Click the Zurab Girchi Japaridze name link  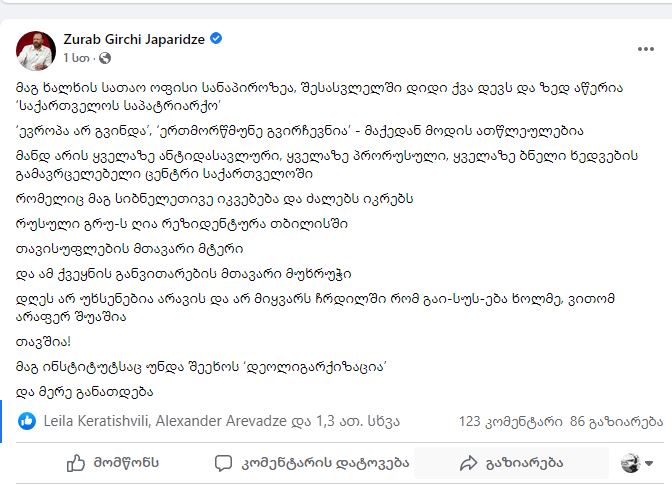(134, 39)
